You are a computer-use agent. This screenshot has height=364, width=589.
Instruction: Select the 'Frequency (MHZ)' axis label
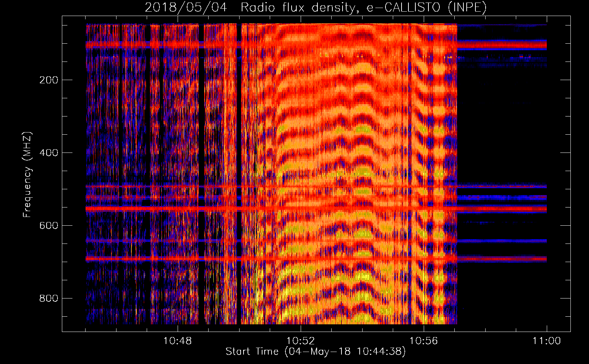point(27,175)
